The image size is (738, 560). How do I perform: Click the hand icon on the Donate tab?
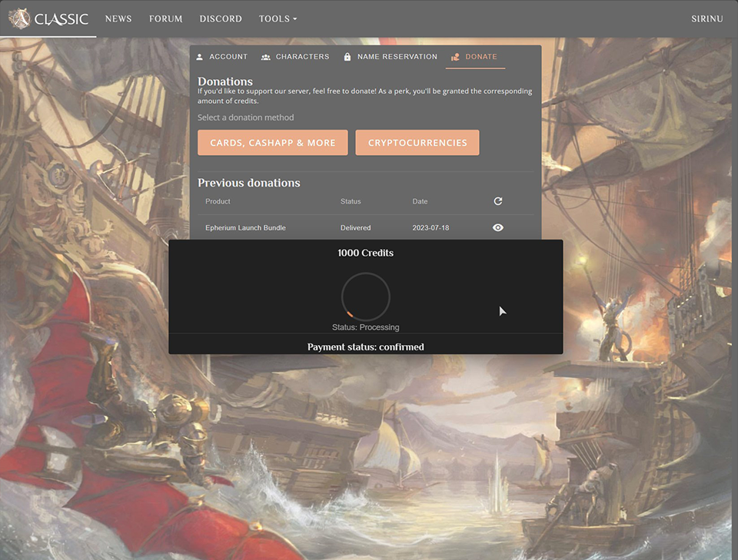point(455,57)
